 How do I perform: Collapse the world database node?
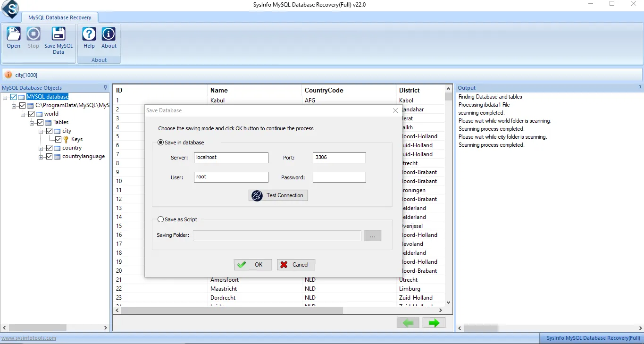23,114
